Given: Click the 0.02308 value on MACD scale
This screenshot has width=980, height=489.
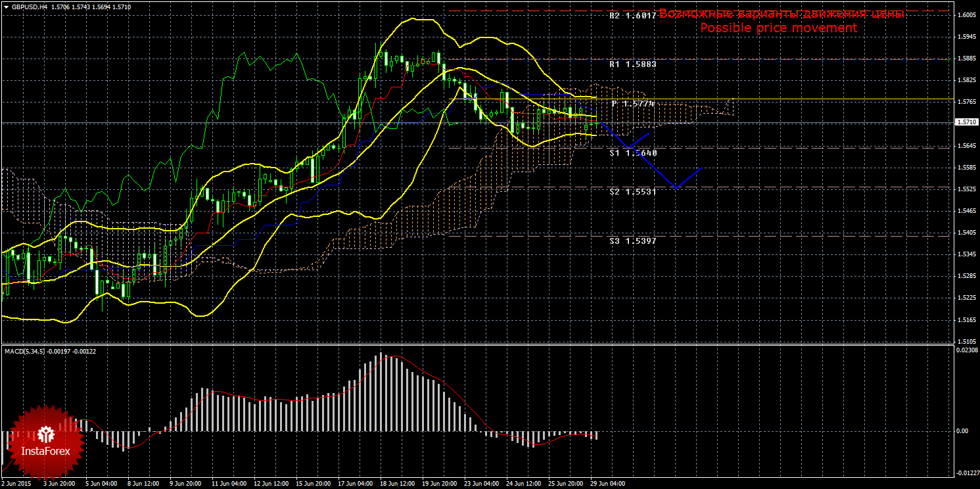Looking at the screenshot, I should [x=966, y=350].
